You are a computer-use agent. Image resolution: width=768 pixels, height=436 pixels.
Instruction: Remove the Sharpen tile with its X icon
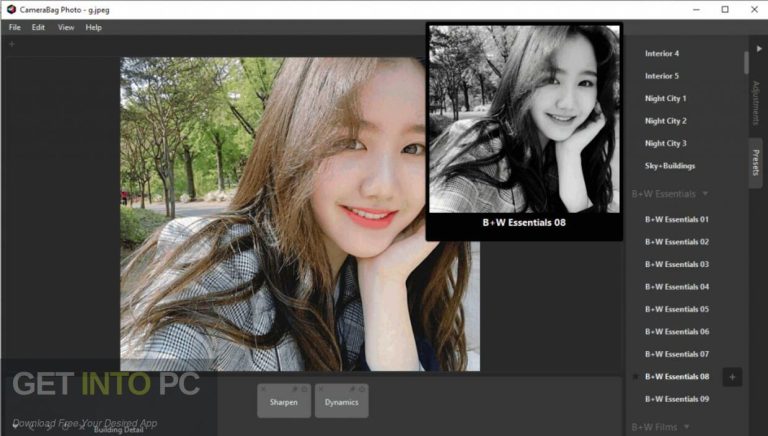[x=264, y=388]
